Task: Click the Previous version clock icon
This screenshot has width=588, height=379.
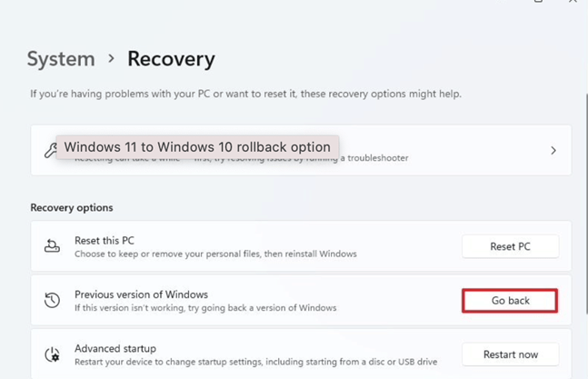Action: click(52, 300)
